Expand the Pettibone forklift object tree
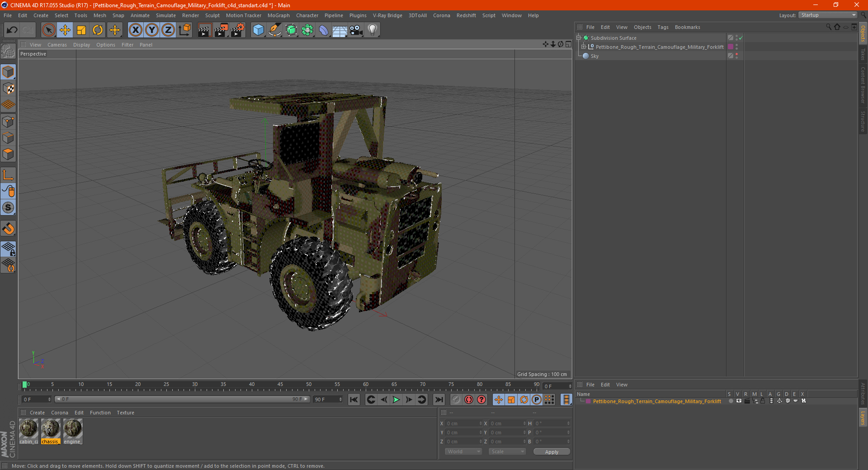 (x=584, y=47)
